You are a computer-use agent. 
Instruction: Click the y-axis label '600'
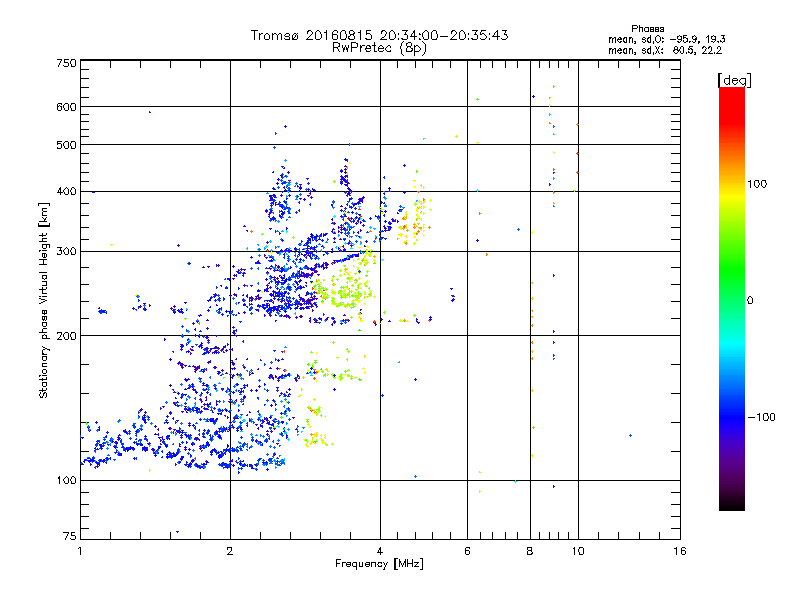click(x=66, y=107)
